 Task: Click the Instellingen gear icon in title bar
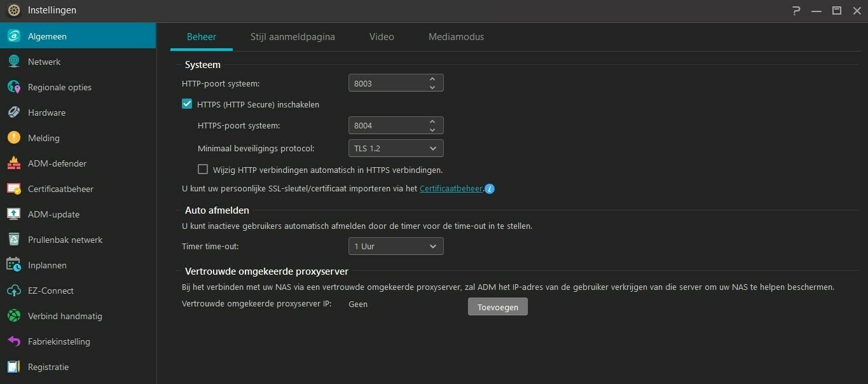[x=14, y=10]
